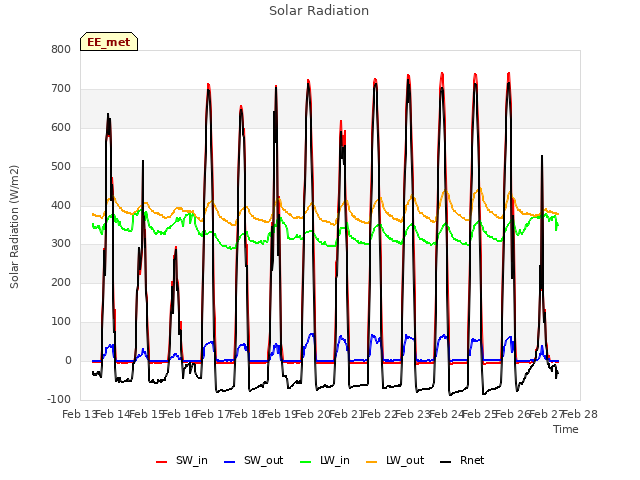Image resolution: width=640 pixels, height=480 pixels.
Task: Click the orange LW_out legend color marker
Action: tap(372, 462)
